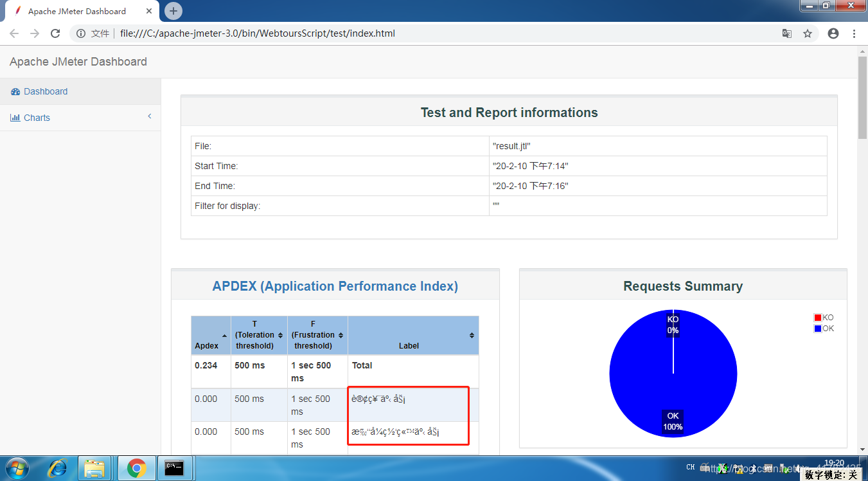Bookmark this page with the star icon
The image size is (868, 481).
click(808, 33)
